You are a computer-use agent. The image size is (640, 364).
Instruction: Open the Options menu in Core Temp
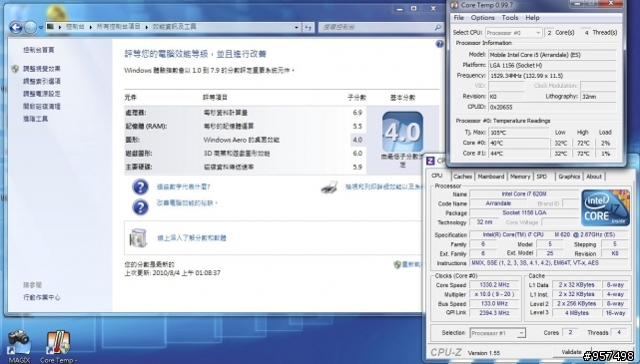pos(482,18)
